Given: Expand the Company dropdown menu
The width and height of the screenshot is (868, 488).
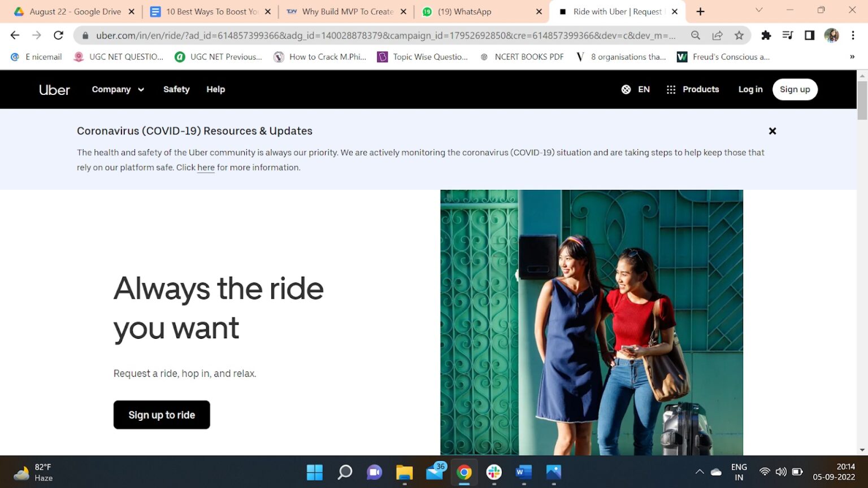Looking at the screenshot, I should tap(118, 89).
